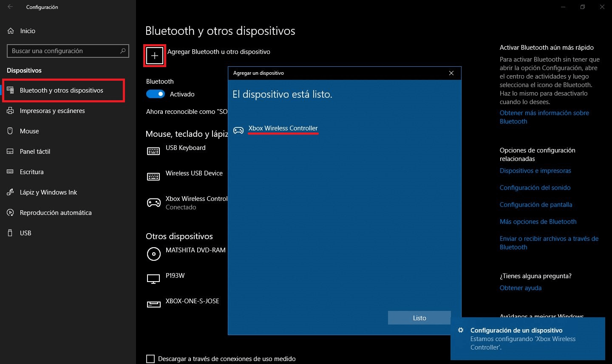The image size is (612, 364).
Task: Click the Listo button in dialog
Action: click(x=419, y=318)
